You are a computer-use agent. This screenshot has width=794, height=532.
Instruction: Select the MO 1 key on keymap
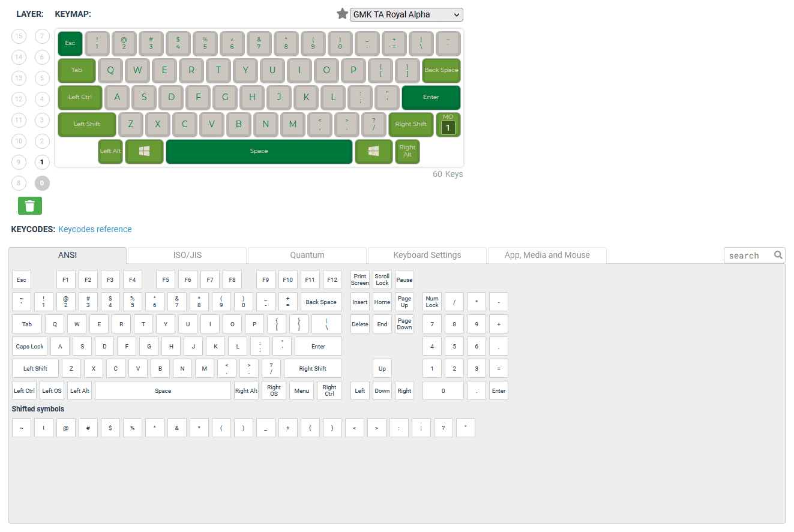coord(448,124)
